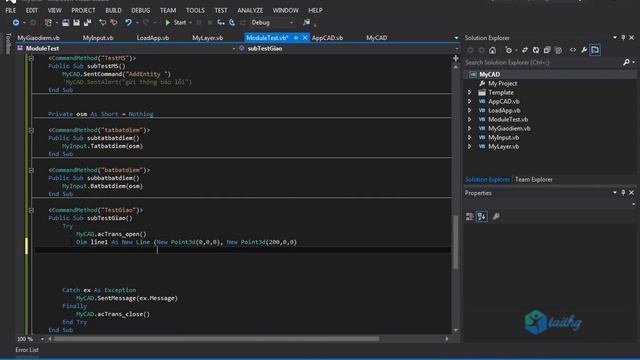The width and height of the screenshot is (640, 360).
Task: Expand the AppCAD.vb tree node
Action: click(x=469, y=102)
